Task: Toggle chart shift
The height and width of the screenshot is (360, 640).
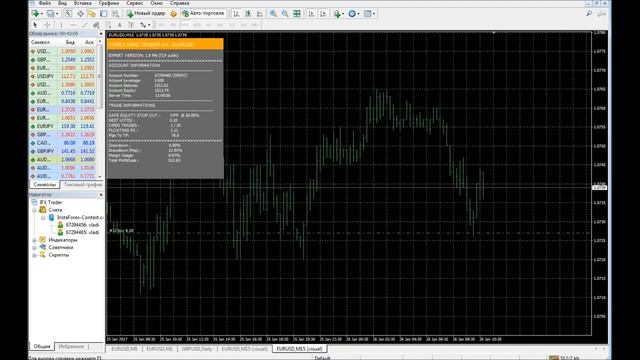Action: point(323,13)
